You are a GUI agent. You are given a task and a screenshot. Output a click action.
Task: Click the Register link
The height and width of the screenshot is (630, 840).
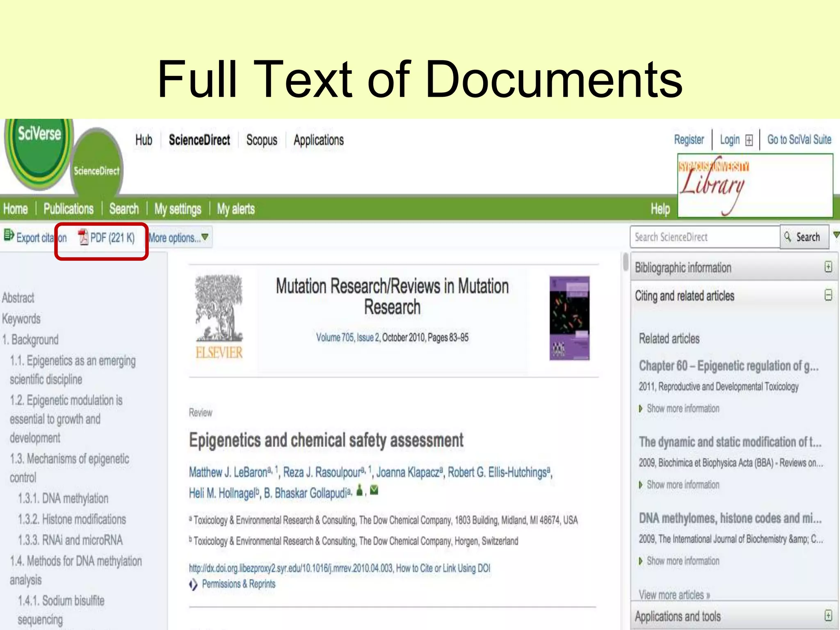(x=689, y=140)
